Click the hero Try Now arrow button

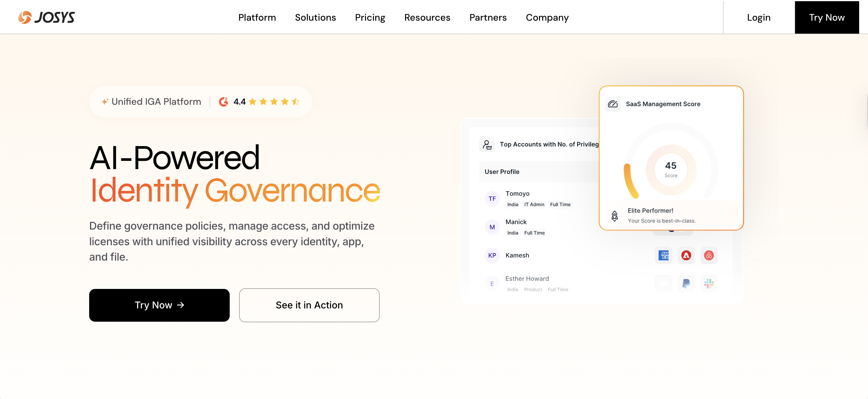click(x=159, y=305)
